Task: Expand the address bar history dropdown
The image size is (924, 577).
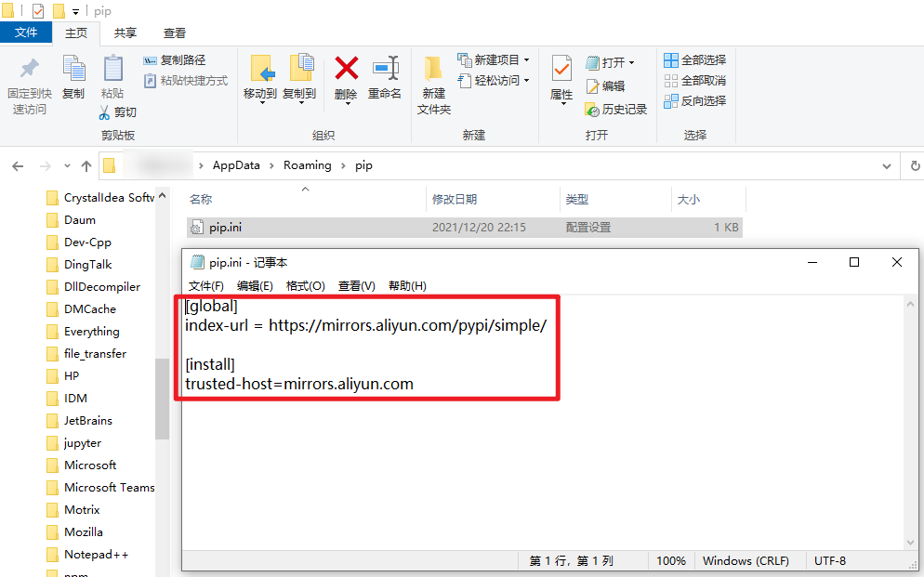Action: pos(886,166)
